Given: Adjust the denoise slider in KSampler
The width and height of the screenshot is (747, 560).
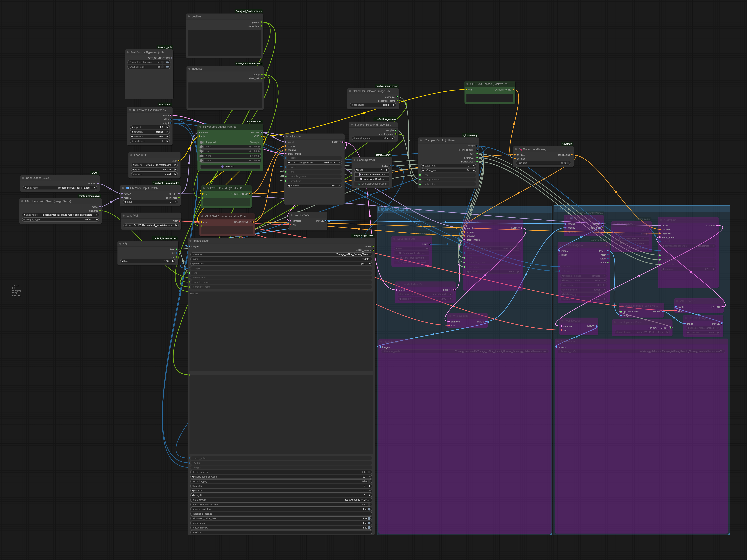Looking at the screenshot, I should (x=314, y=185).
